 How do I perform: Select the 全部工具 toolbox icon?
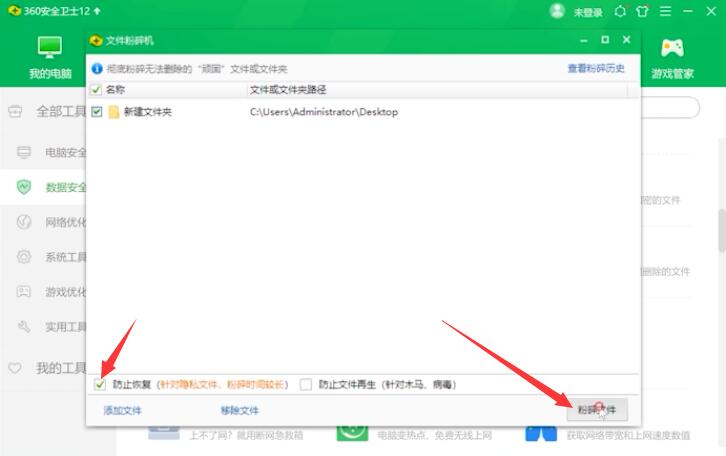[15, 111]
